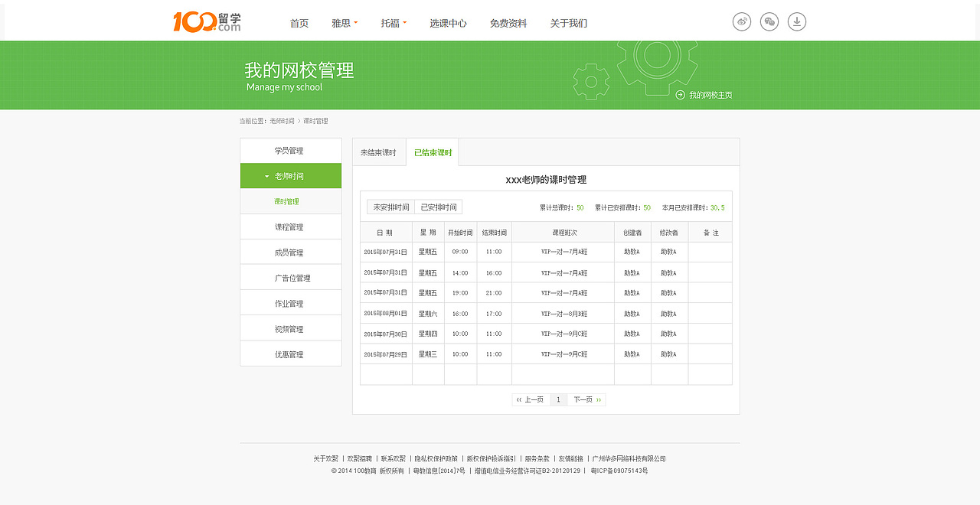Open the 友情链接 footer link

570,459
